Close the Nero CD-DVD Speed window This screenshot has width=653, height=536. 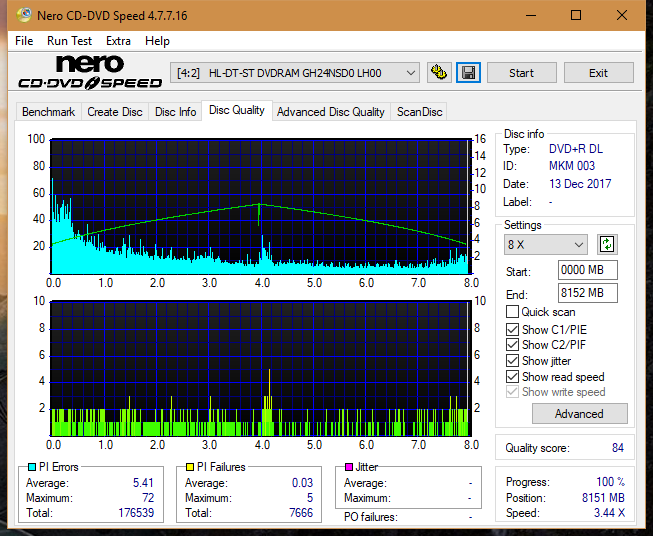point(622,15)
